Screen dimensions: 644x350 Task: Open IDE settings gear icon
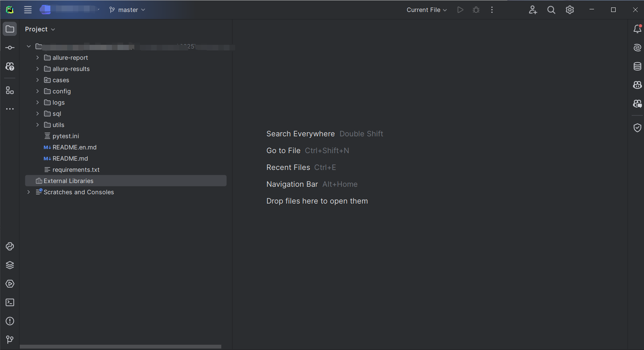(x=570, y=10)
